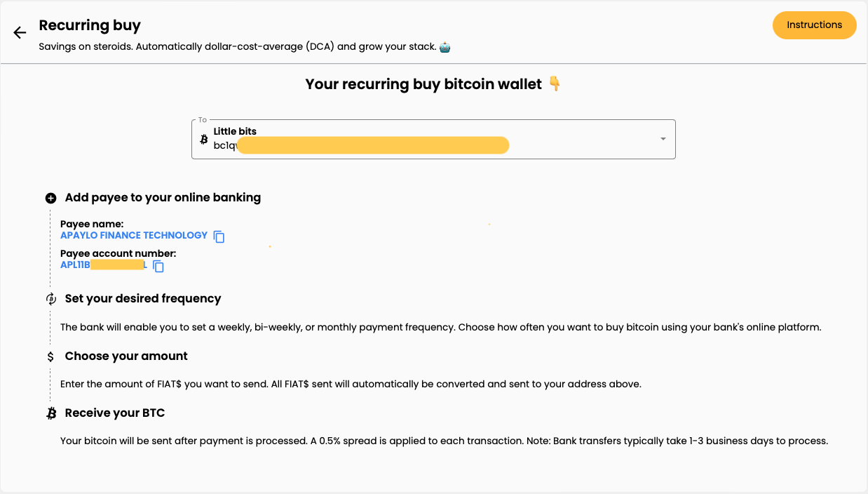
Task: Open the Instructions button
Action: tap(814, 25)
